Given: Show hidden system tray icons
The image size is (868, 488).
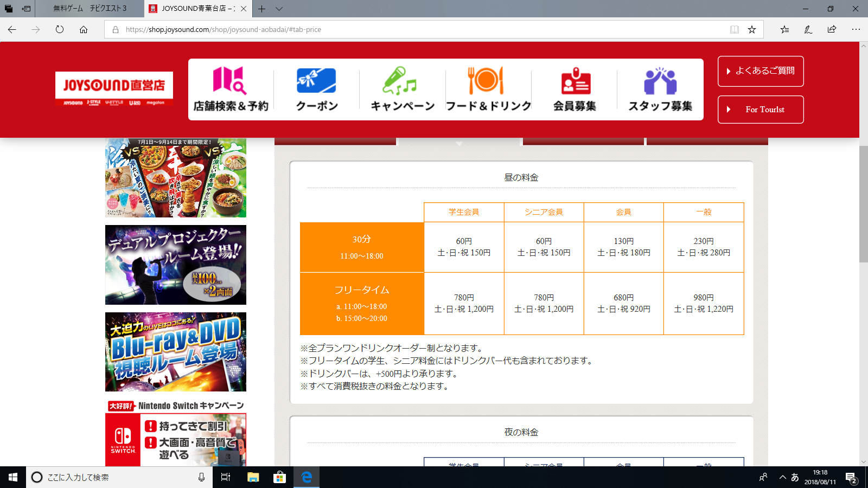Looking at the screenshot, I should [782, 477].
